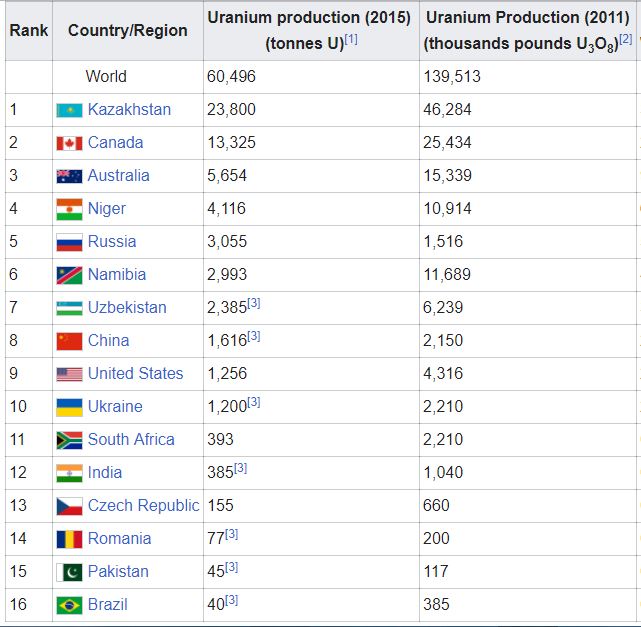Click the Pakistan flag icon
The width and height of the screenshot is (641, 627).
[69, 572]
